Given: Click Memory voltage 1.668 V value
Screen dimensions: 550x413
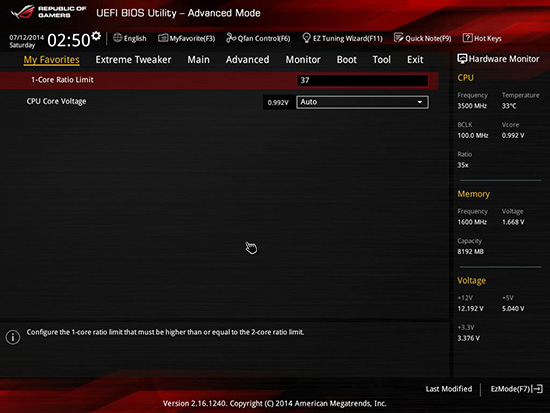Looking at the screenshot, I should (x=513, y=222).
